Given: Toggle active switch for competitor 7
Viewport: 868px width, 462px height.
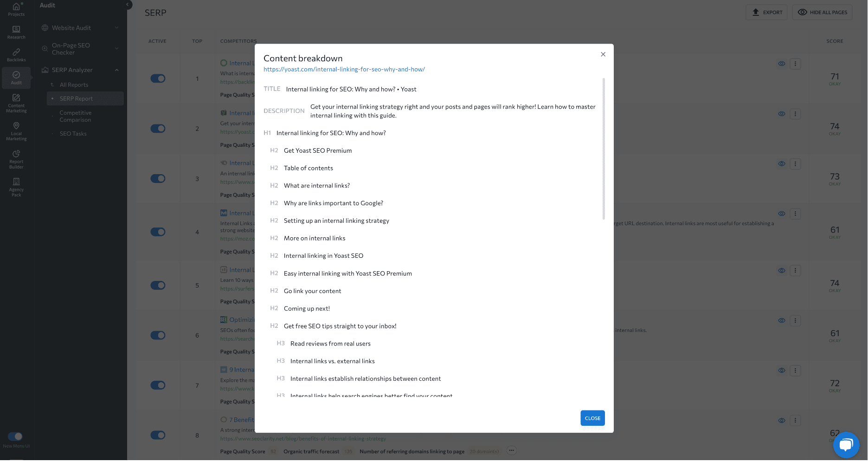Looking at the screenshot, I should click(158, 385).
